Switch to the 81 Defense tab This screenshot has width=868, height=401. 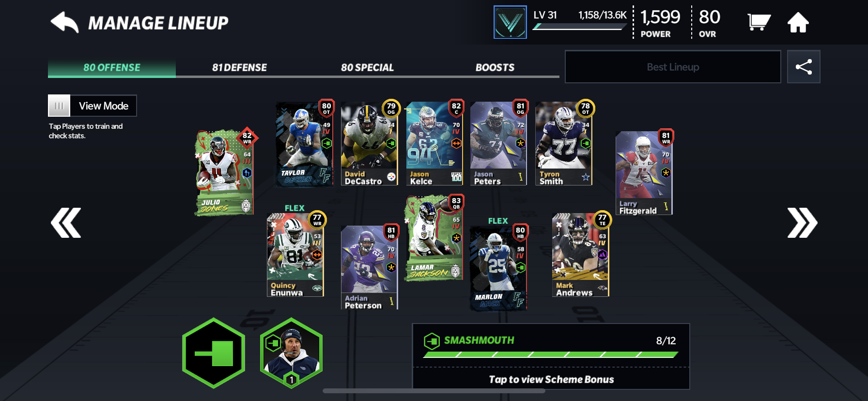click(x=239, y=67)
